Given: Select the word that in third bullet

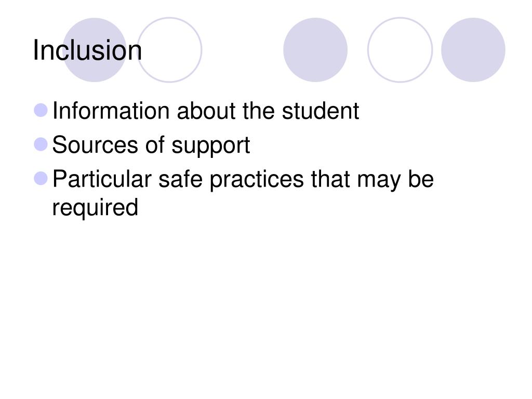Looking at the screenshot, I should [330, 179].
